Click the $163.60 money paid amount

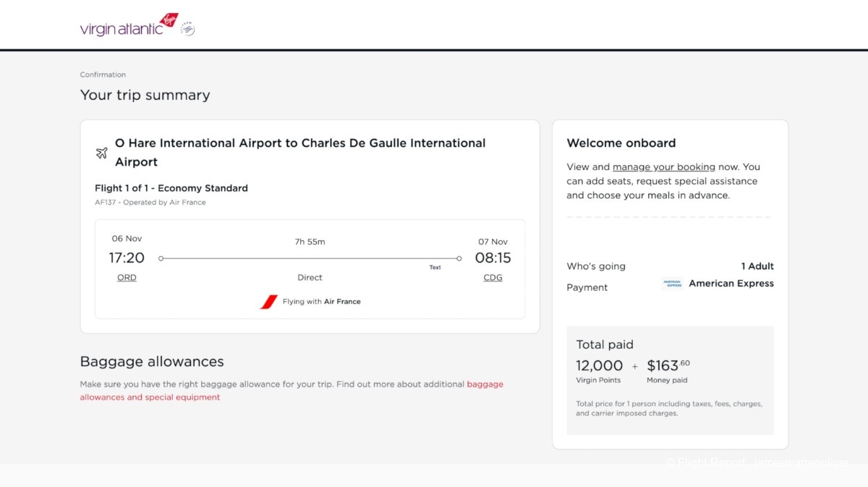click(x=668, y=365)
